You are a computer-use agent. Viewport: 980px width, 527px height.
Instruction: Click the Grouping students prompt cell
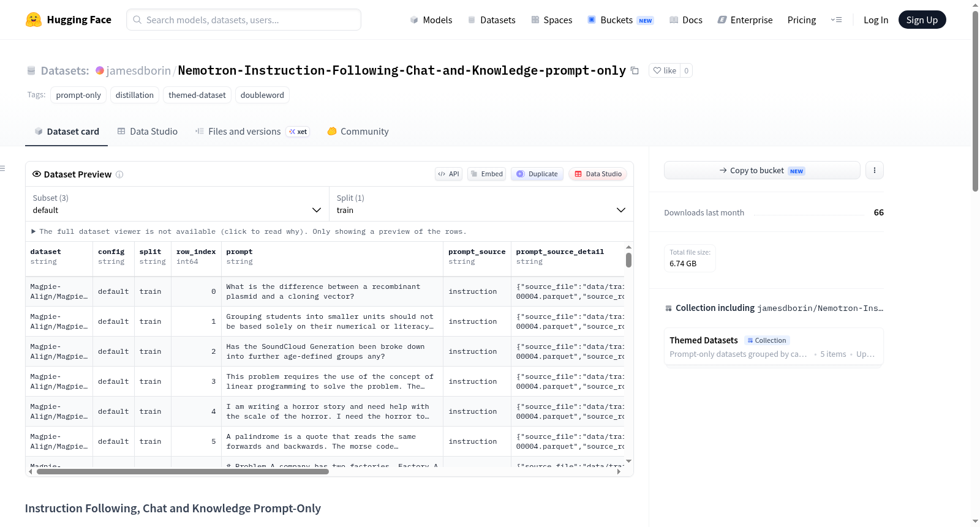click(332, 321)
